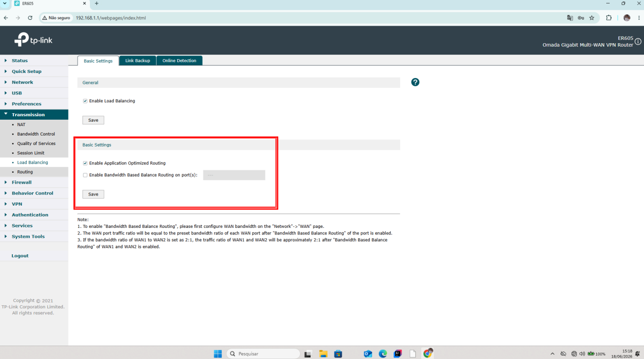Toggle Enable Application Optimized Routing checkbox
644x359 pixels.
(x=85, y=163)
